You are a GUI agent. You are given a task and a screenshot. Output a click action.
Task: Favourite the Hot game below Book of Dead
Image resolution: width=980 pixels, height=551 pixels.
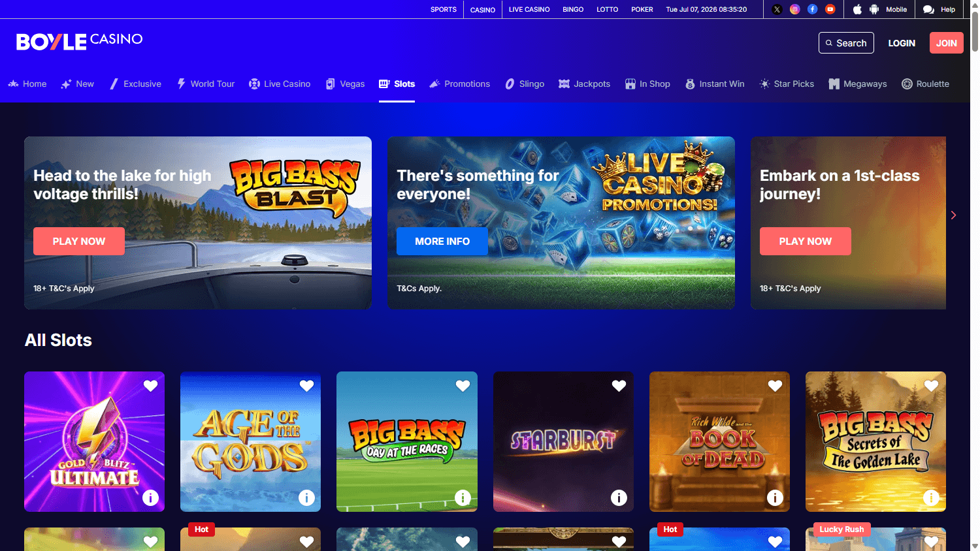click(775, 542)
